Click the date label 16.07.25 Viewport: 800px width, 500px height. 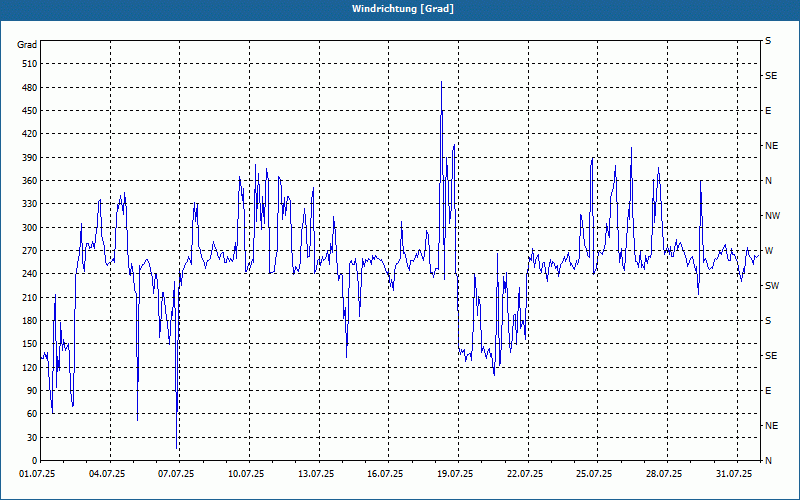[x=385, y=474]
